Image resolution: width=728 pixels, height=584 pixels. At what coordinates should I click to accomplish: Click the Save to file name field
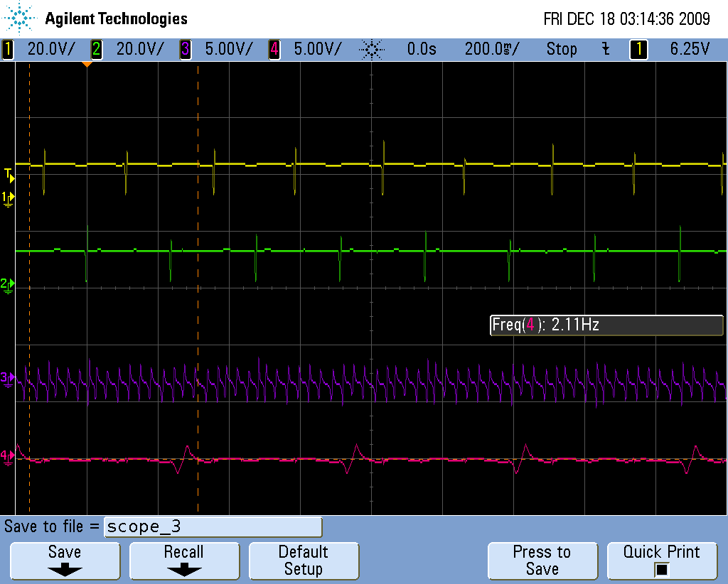(x=213, y=527)
